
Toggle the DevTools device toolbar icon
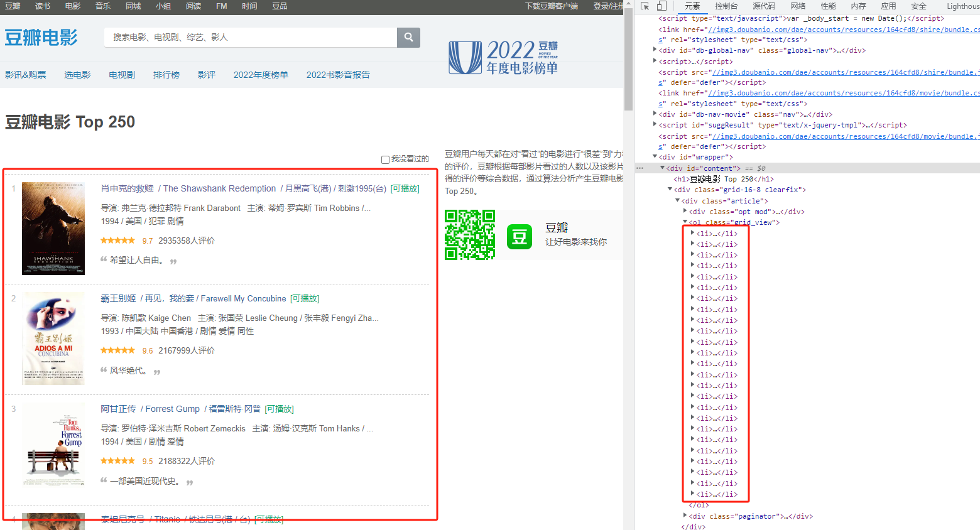click(x=661, y=6)
